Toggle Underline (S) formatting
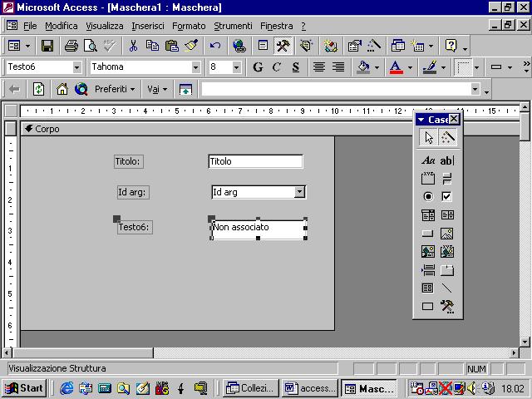Image resolution: width=532 pixels, height=399 pixels. 296,66
